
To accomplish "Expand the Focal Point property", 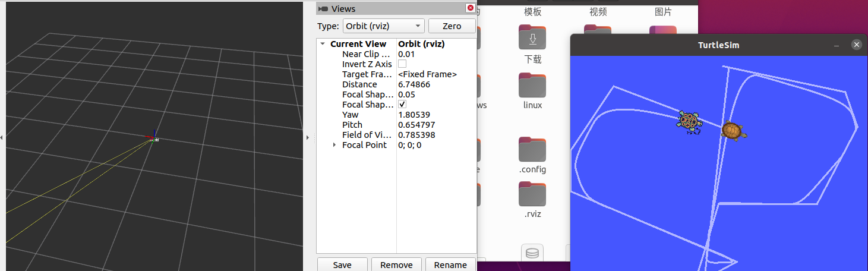I will coord(334,145).
